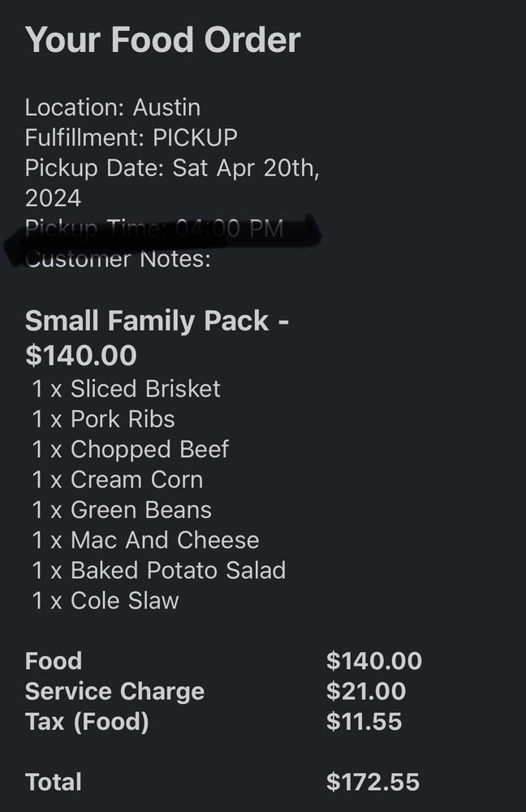
Task: Click the $140.00 price under Small Family Pack
Action: pyautogui.click(x=80, y=355)
